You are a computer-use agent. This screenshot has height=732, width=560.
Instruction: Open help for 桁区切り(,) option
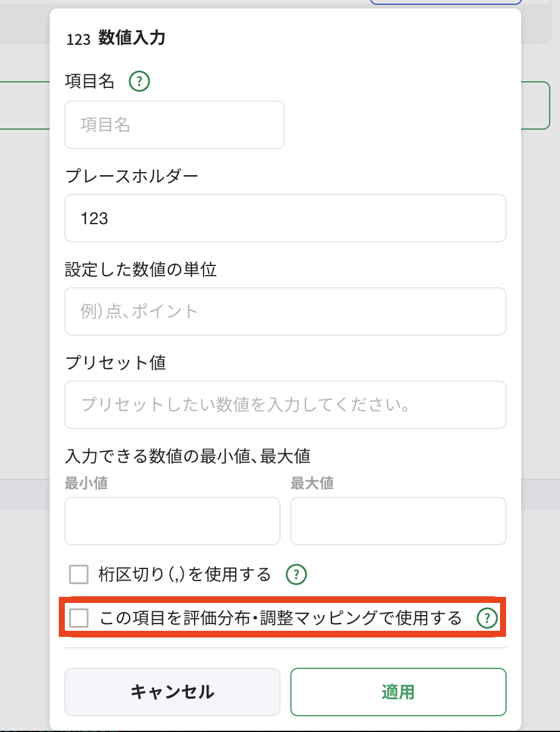[296, 574]
